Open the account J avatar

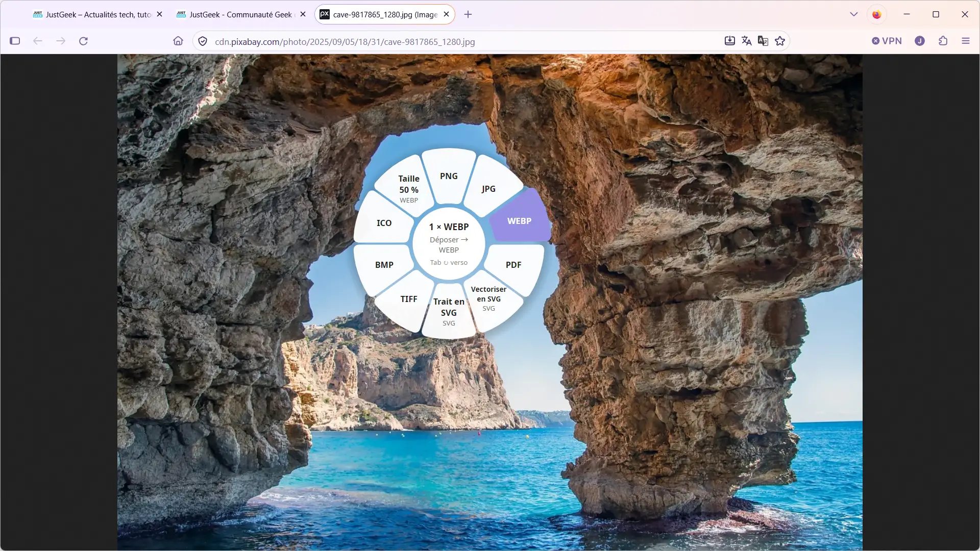click(920, 41)
